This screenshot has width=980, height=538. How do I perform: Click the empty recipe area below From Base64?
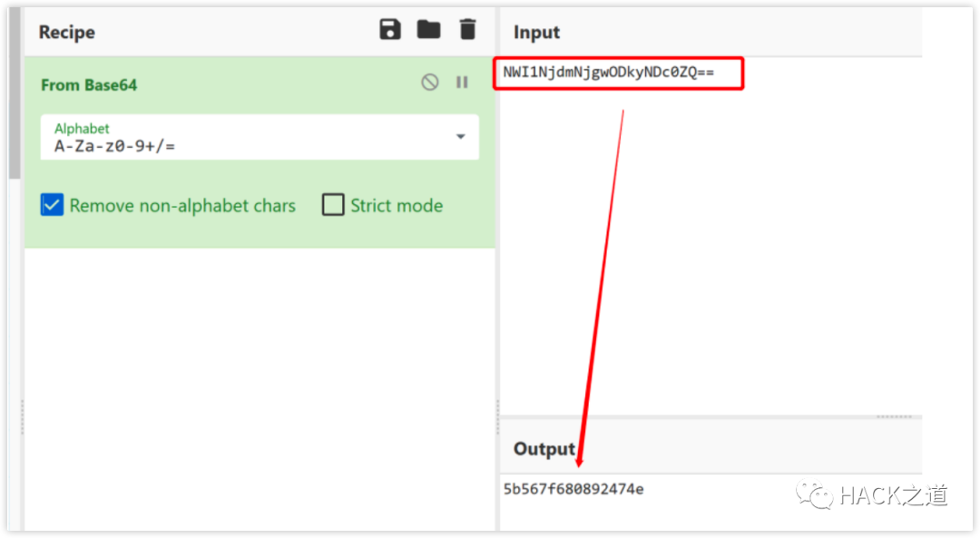point(259,381)
